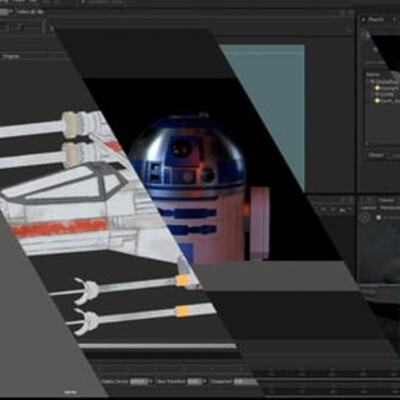The image size is (400, 400).
Task: Toggle the white dot radio control
Action: [379, 217]
